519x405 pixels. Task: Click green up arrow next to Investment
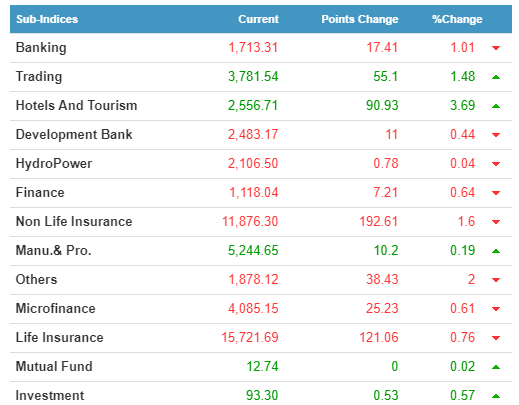point(496,396)
